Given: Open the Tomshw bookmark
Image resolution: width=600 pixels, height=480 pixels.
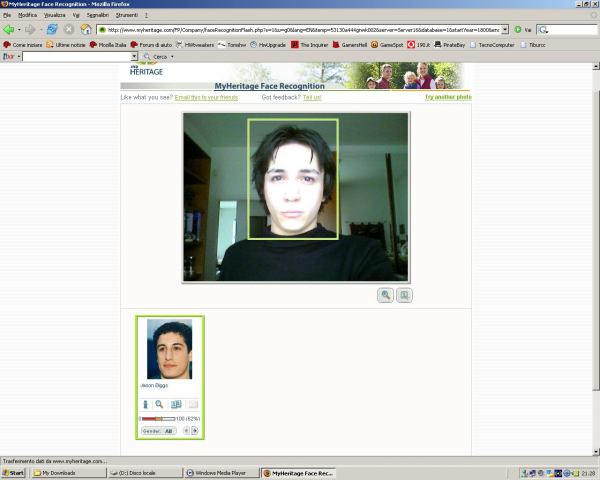Looking at the screenshot, I should pos(232,45).
